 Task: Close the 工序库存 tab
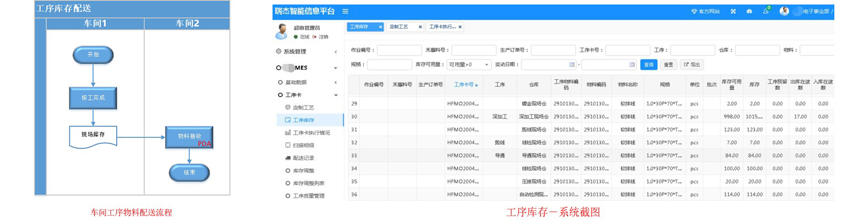tap(380, 27)
